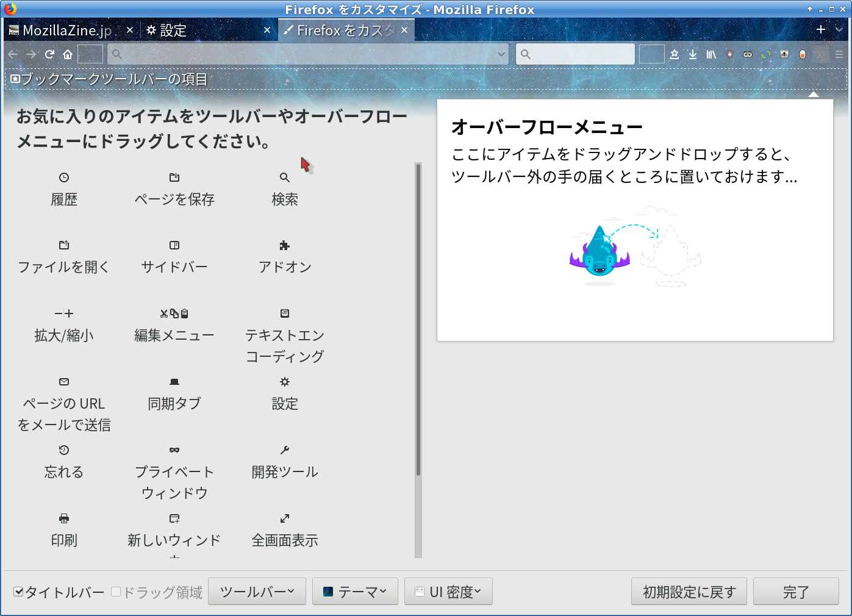
Task: Click the forward arrow toolbar button
Action: [31, 54]
